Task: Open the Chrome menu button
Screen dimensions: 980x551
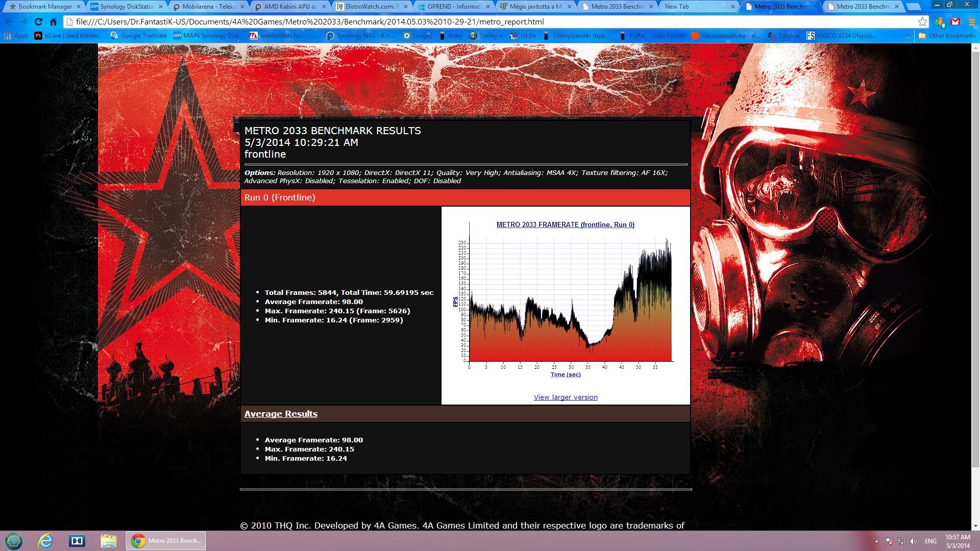Action: tap(971, 22)
